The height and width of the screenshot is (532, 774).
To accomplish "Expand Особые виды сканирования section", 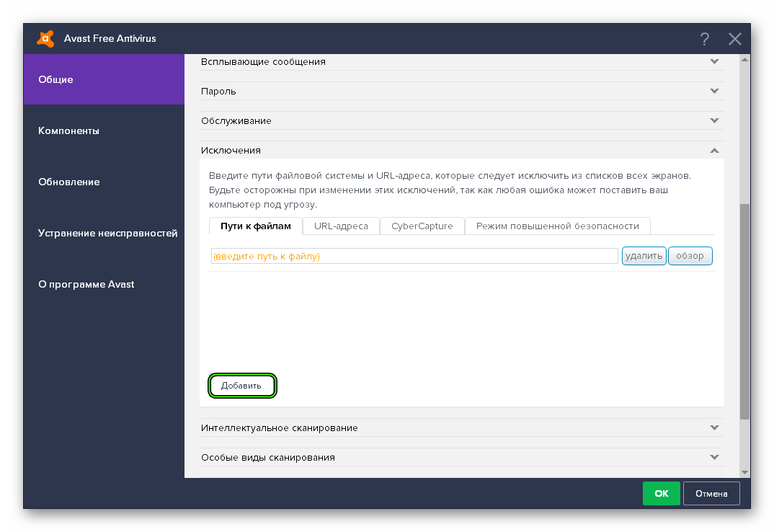I will [x=461, y=458].
